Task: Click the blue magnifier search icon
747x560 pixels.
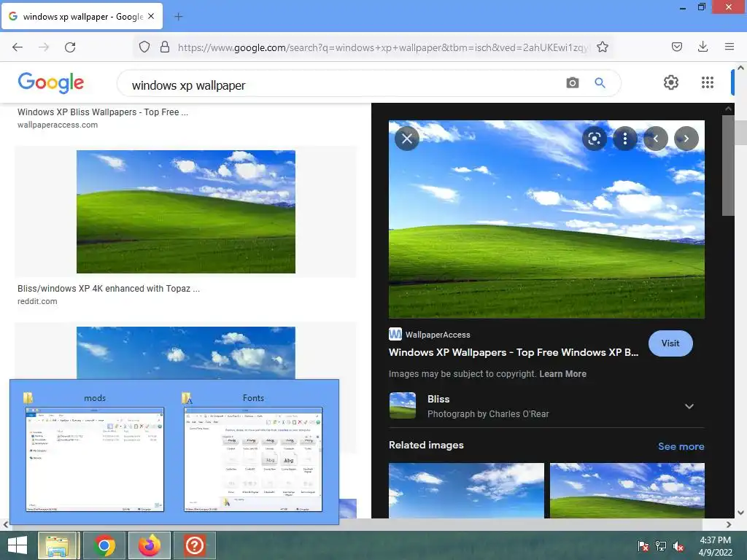Action: click(600, 83)
